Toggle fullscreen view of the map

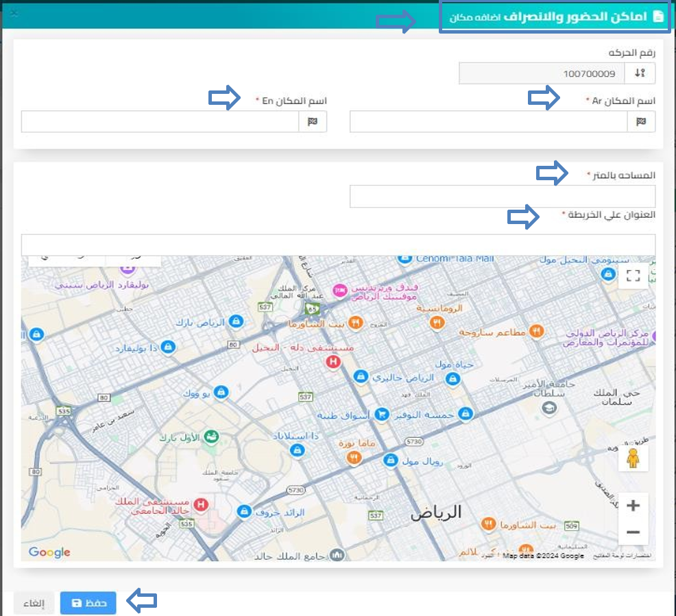[633, 275]
